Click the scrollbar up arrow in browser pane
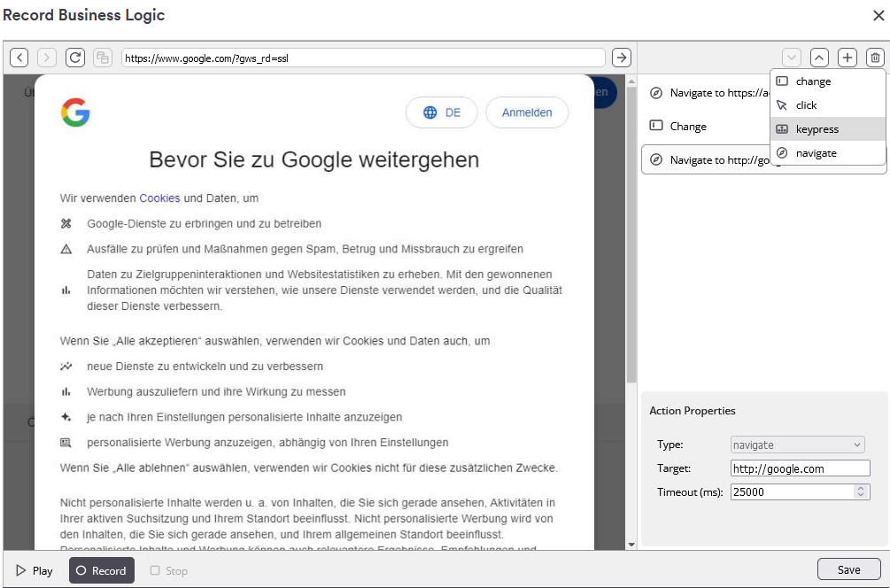 [x=631, y=81]
